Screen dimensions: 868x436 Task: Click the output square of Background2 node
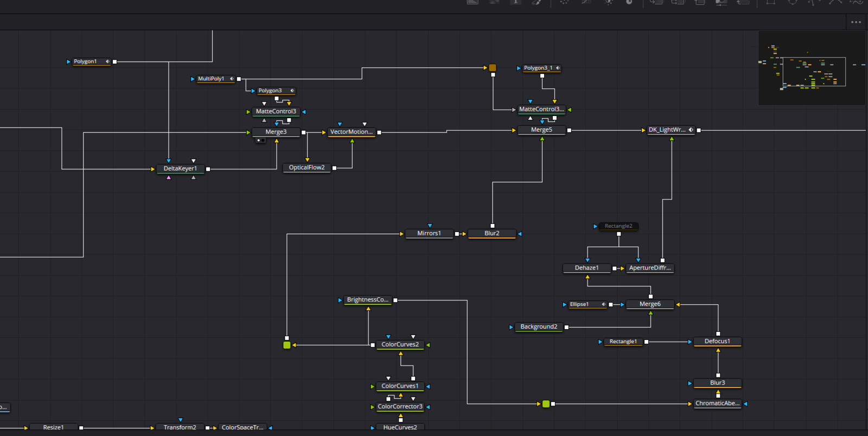point(566,327)
